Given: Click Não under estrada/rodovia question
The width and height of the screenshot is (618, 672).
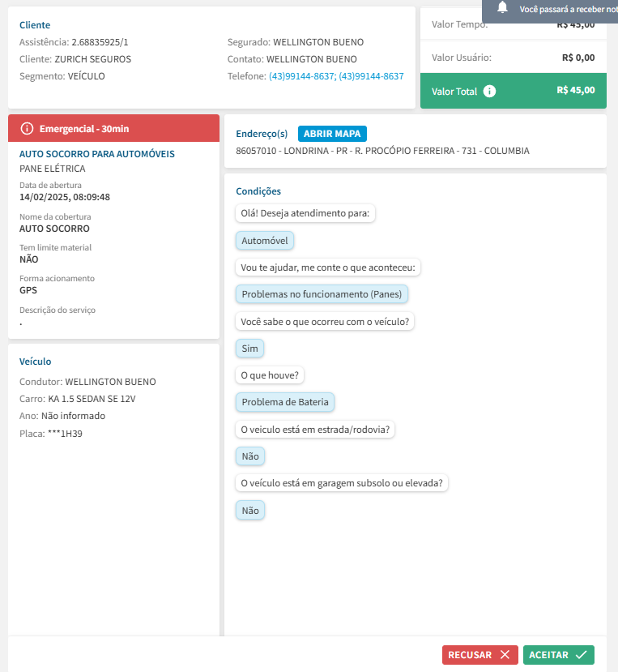Looking at the screenshot, I should click(x=250, y=456).
